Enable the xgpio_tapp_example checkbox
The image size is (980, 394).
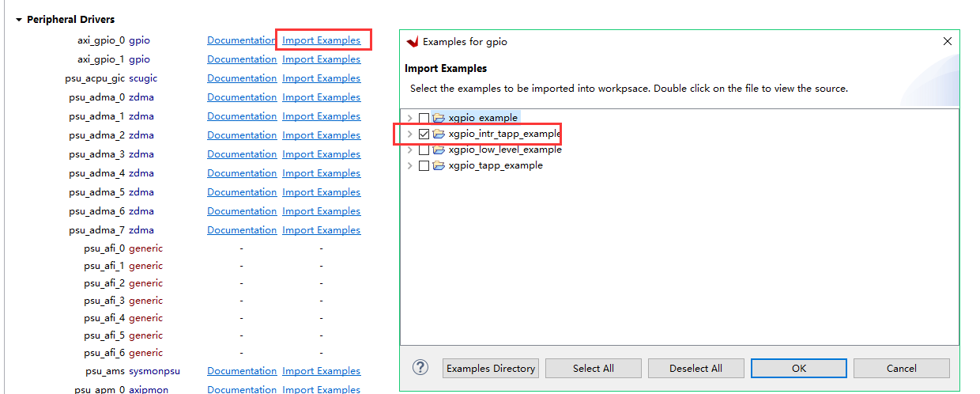(424, 165)
